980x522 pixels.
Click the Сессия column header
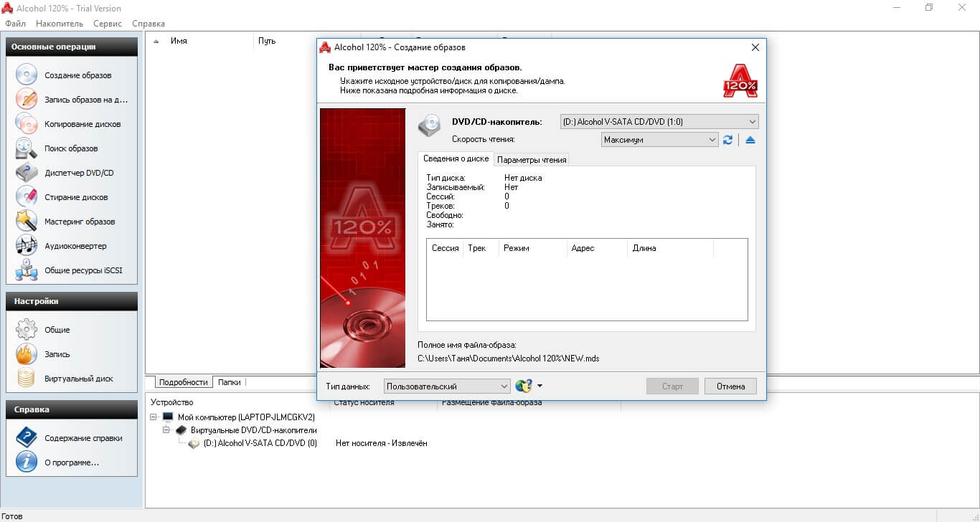click(x=446, y=248)
